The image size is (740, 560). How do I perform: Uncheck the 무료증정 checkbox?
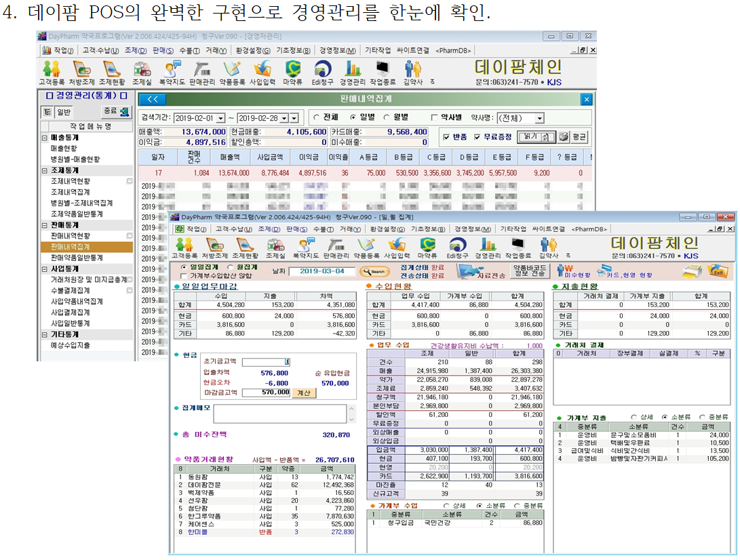477,137
